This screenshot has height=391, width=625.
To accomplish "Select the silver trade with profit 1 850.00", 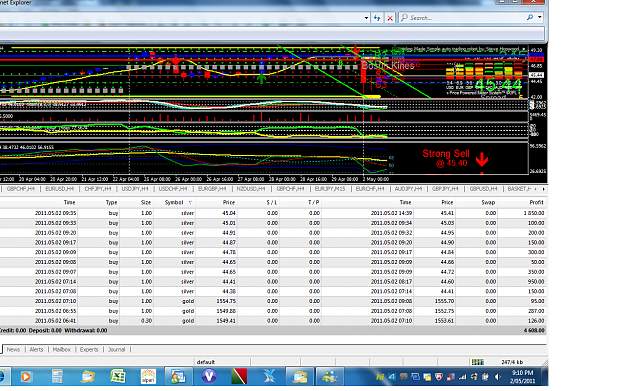I will [273, 213].
